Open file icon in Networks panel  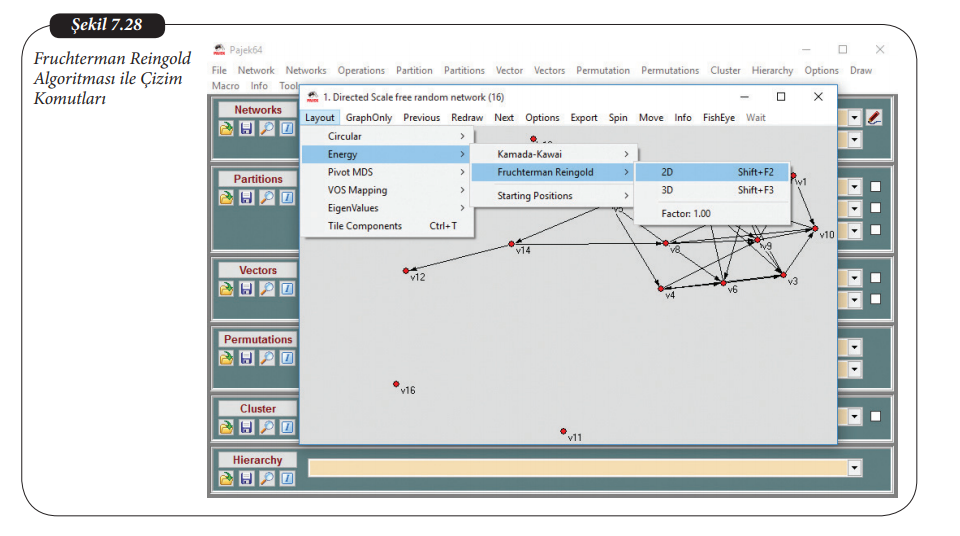(227, 128)
